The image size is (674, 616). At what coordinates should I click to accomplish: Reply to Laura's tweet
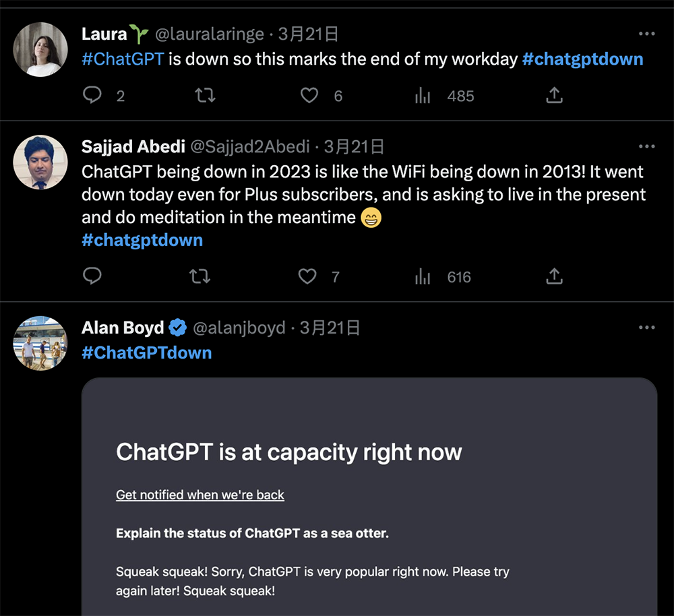92,96
